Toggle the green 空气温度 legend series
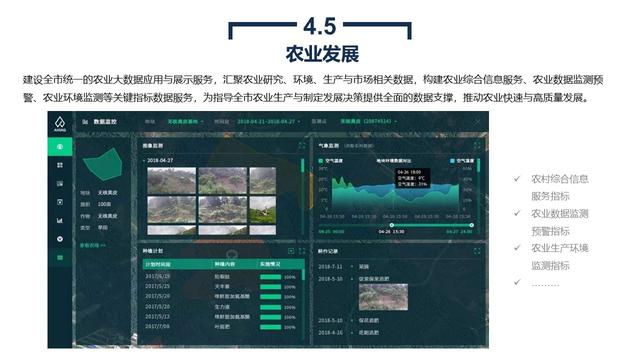This screenshot has width=640, height=360. (x=331, y=161)
